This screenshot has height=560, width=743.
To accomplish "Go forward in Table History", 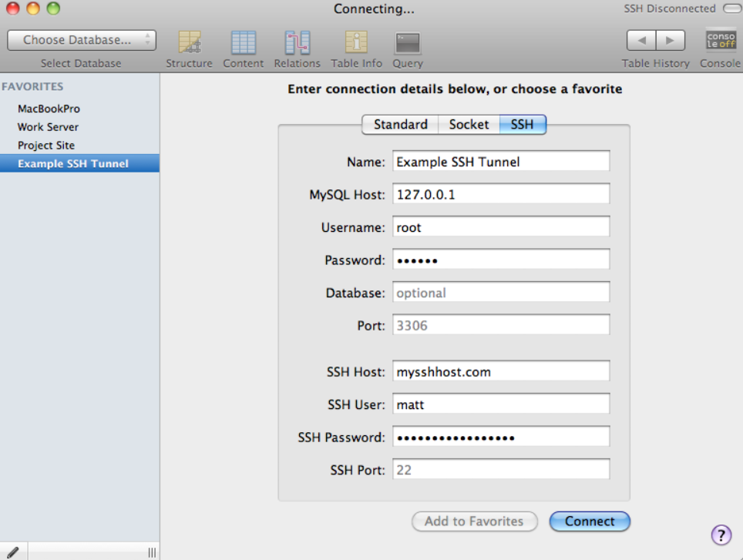I will click(671, 40).
